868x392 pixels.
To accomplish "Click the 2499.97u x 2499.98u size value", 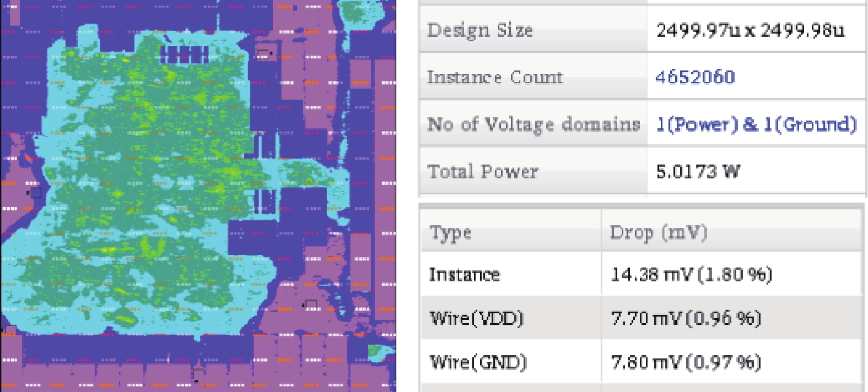I will point(750,30).
